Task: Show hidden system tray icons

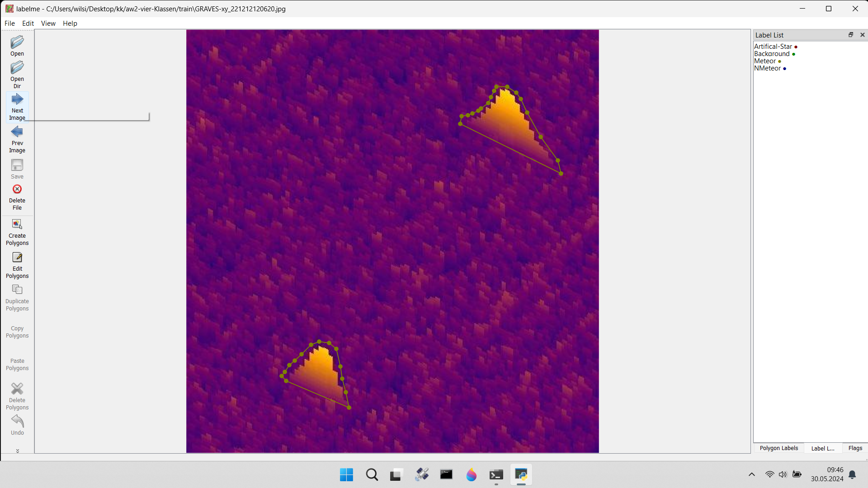Action: click(751, 474)
